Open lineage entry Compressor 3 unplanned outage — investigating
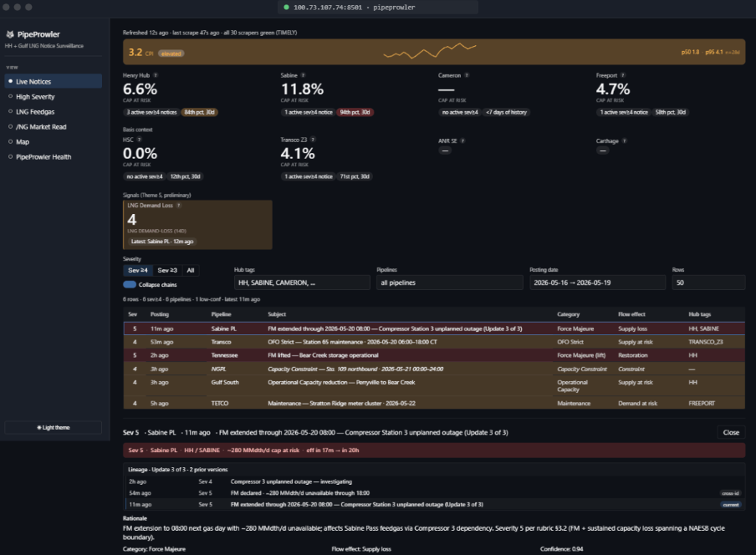The image size is (756, 555). pyautogui.click(x=434, y=481)
